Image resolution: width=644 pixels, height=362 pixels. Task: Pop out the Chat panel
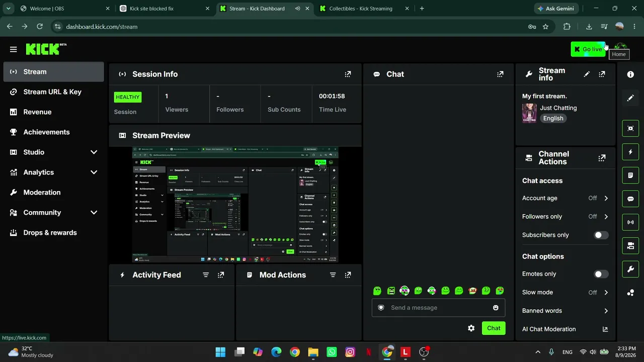coord(500,74)
